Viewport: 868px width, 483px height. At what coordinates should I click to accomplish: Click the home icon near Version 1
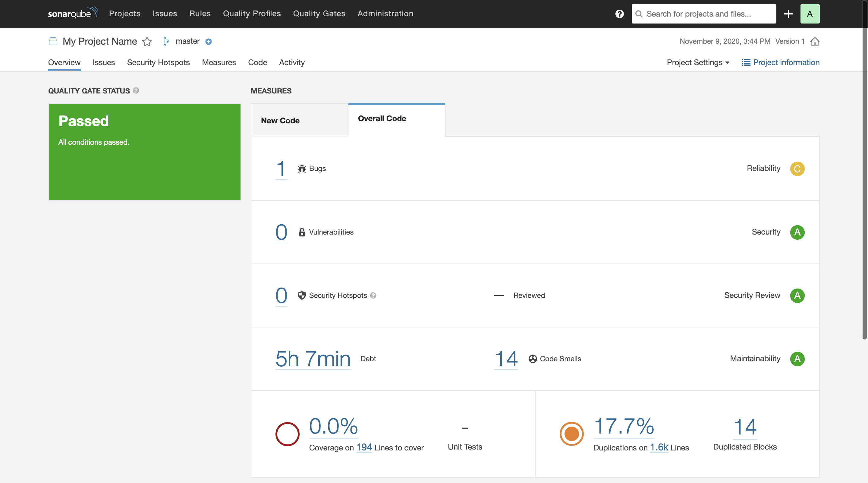click(x=815, y=42)
